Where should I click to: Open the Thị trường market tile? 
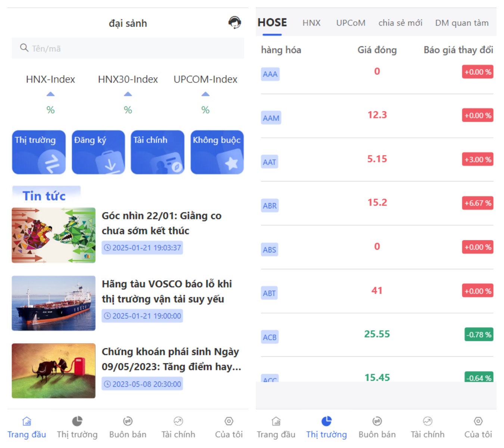pyautogui.click(x=39, y=152)
